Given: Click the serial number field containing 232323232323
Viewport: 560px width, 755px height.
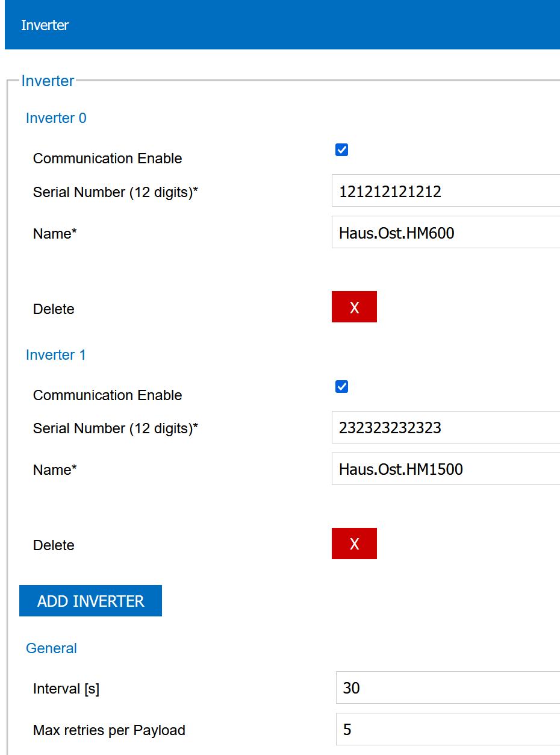Looking at the screenshot, I should click(446, 428).
